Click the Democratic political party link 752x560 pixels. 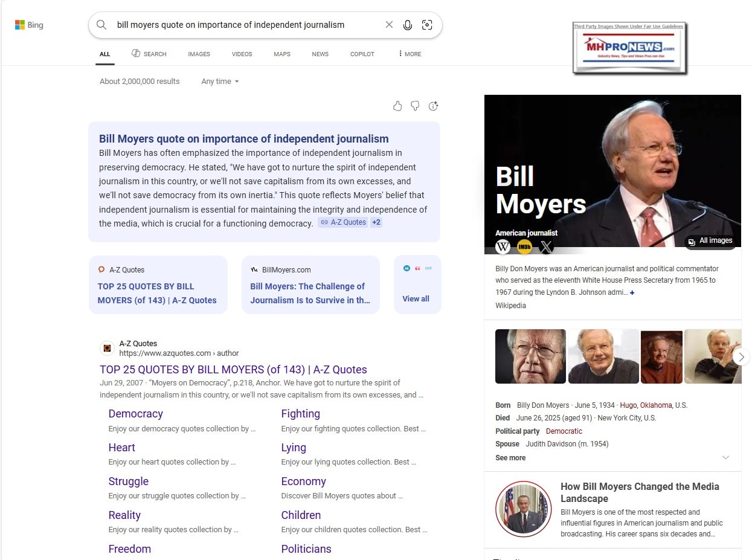(564, 431)
